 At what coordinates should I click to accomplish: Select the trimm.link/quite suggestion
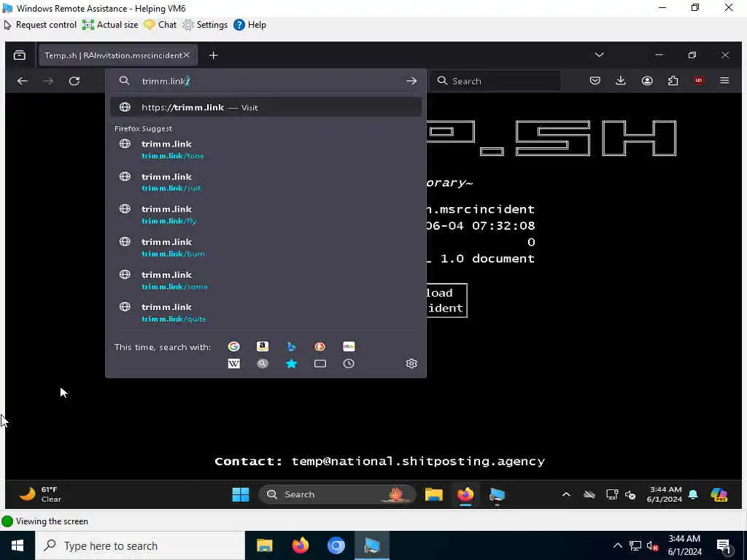click(266, 313)
